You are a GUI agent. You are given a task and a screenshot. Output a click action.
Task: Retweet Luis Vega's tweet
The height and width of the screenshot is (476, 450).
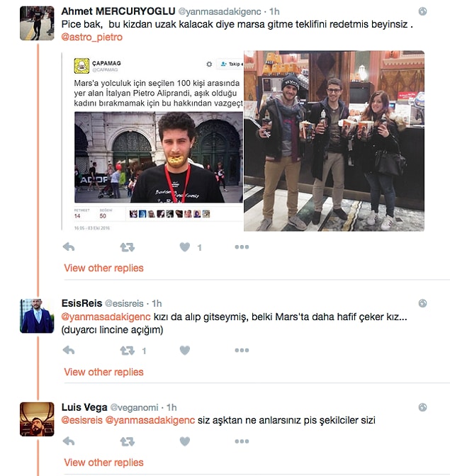pyautogui.click(x=128, y=441)
